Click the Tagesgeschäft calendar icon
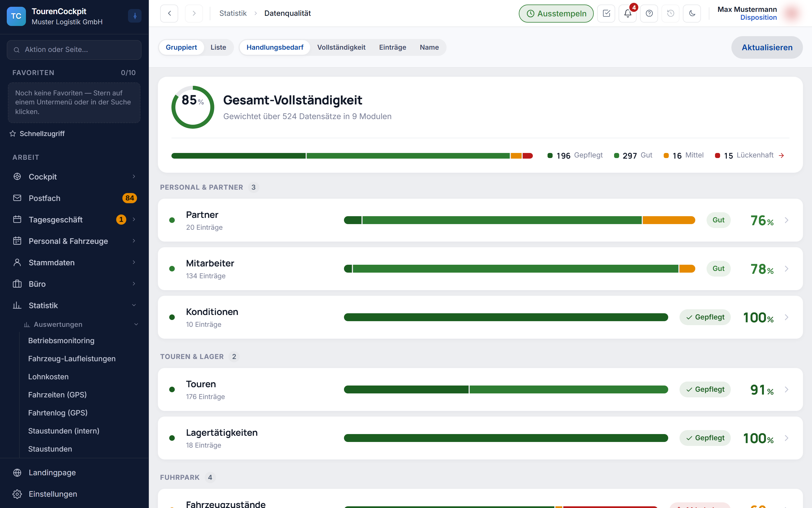 (x=17, y=220)
